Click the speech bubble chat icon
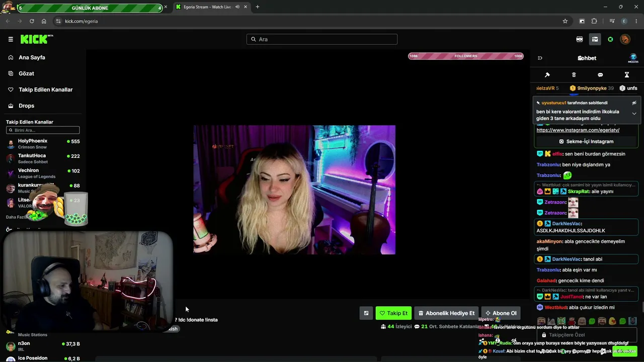The height and width of the screenshot is (362, 644). [600, 75]
